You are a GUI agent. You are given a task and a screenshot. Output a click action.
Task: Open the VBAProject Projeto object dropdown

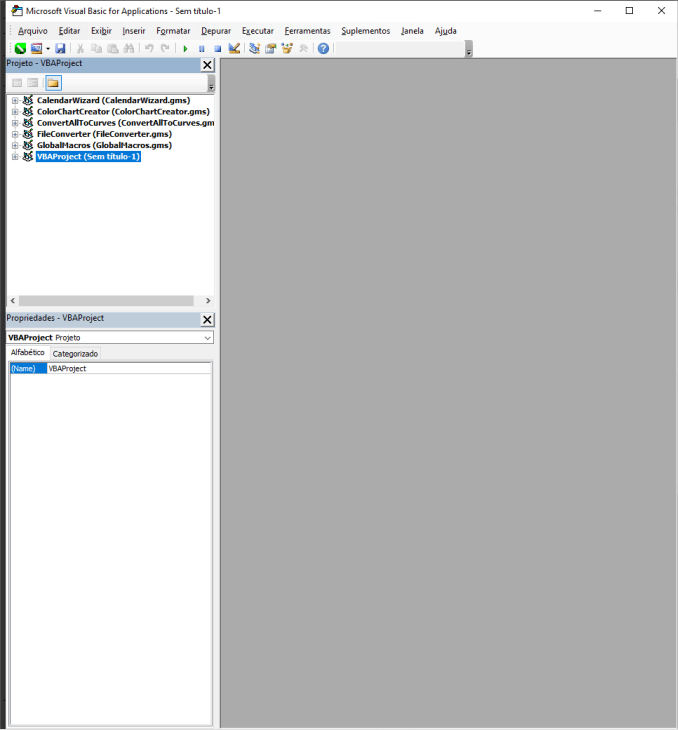[208, 338]
